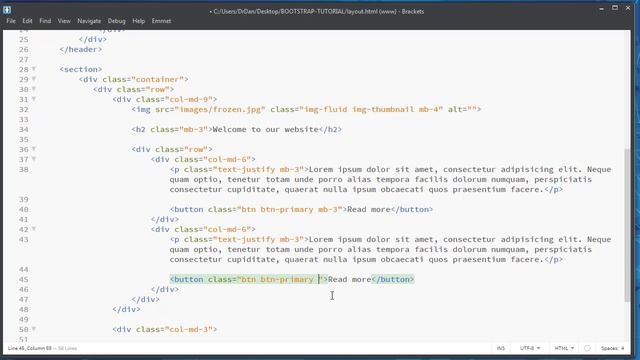The image size is (640, 360).
Task: Open the View menu
Action: 64,21
